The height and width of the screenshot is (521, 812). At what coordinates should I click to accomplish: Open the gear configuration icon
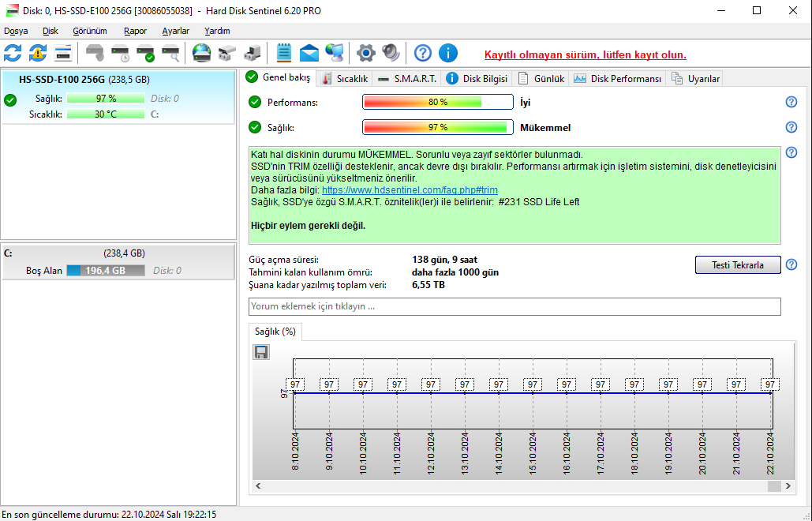[365, 53]
